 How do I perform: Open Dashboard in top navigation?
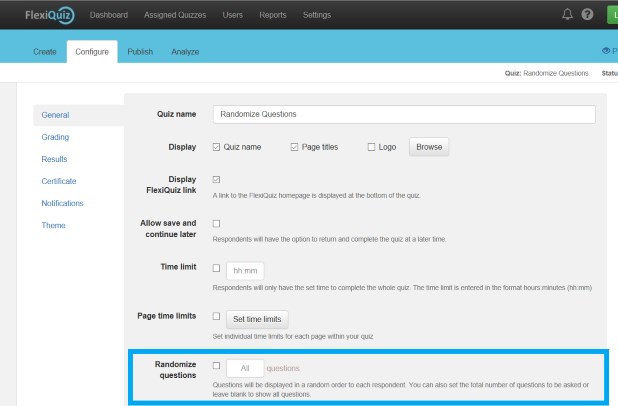pyautogui.click(x=109, y=15)
